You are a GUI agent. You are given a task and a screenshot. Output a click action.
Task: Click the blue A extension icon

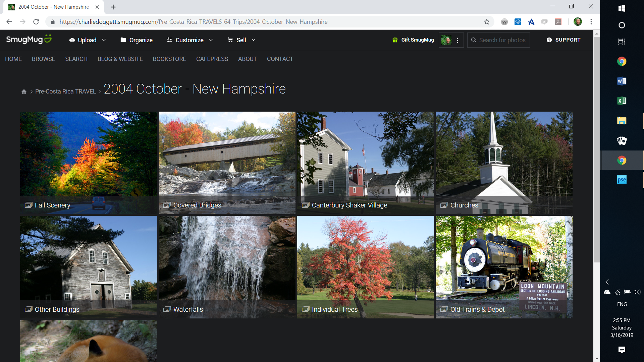click(531, 22)
